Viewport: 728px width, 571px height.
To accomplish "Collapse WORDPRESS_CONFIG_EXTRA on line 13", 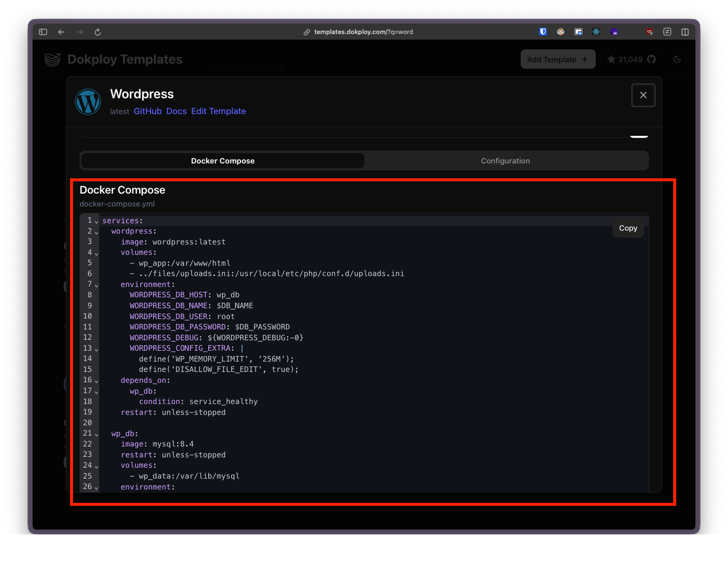I will pyautogui.click(x=97, y=349).
